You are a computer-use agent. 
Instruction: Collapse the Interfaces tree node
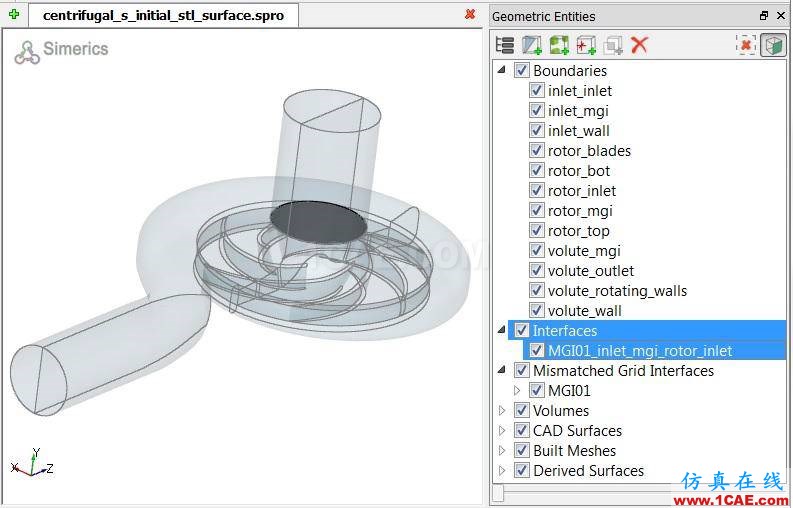tap(502, 330)
